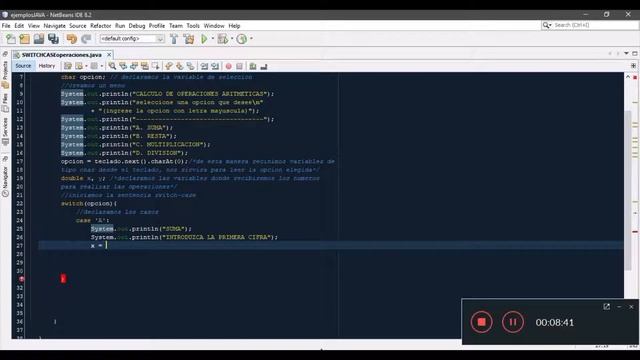The height and width of the screenshot is (360, 640).
Task: Open the Navigate menu
Action: tap(54, 26)
